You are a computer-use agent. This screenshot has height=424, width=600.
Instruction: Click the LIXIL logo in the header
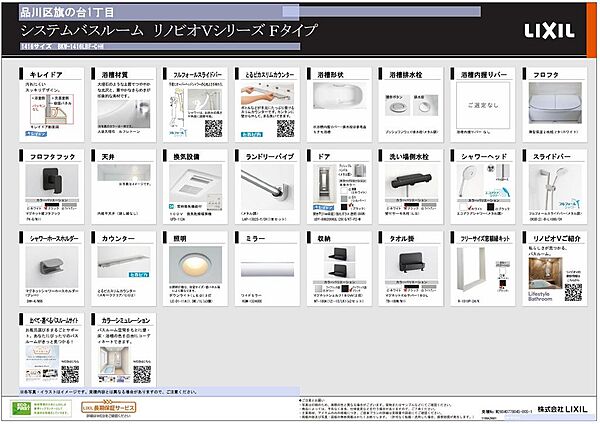pos(549,31)
